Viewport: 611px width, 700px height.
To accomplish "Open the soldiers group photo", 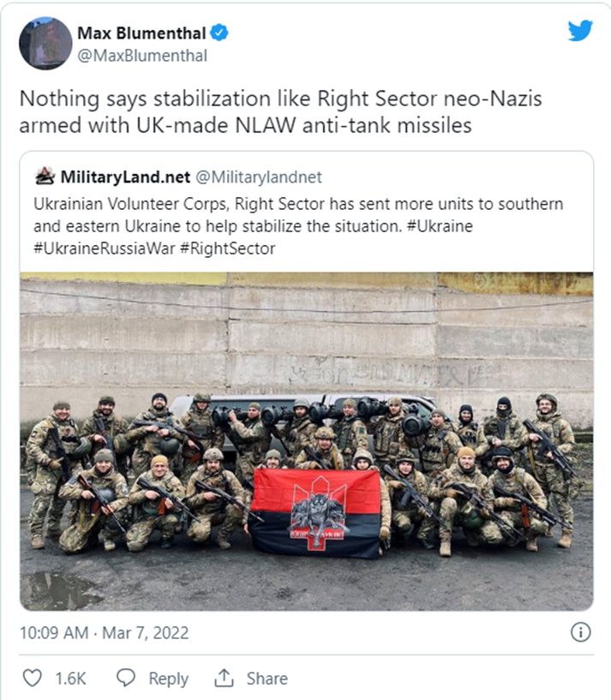I will [306, 441].
